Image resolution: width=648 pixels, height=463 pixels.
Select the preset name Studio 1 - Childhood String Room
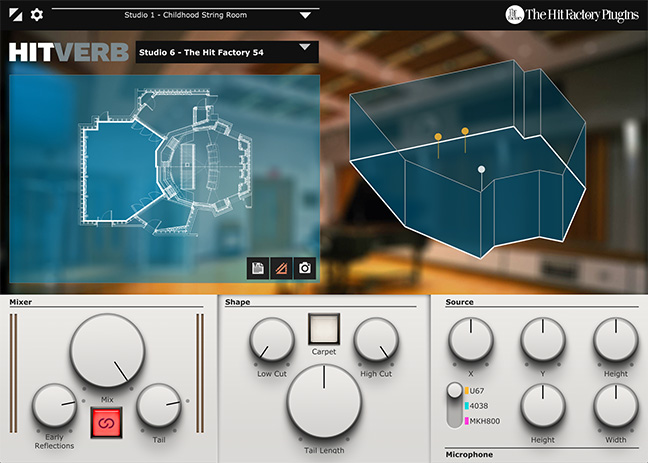[186, 15]
